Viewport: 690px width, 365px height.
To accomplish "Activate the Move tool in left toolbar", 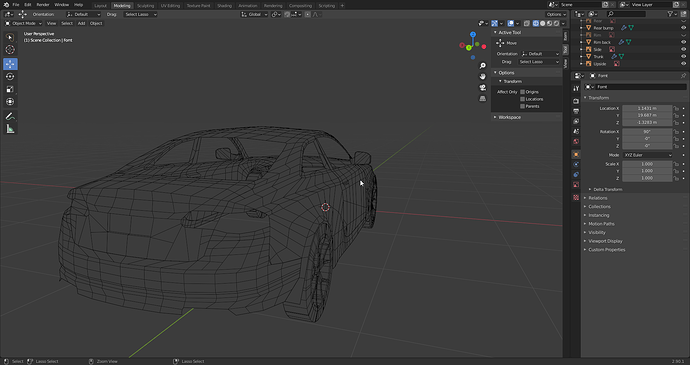I will [10, 64].
